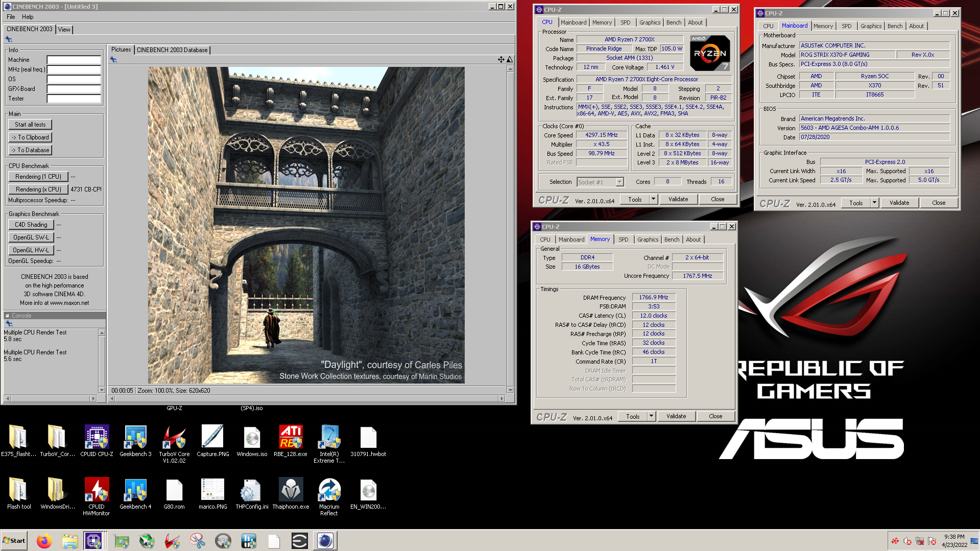Click the move/pan image icon in CINEBENCH Pictures

(501, 60)
